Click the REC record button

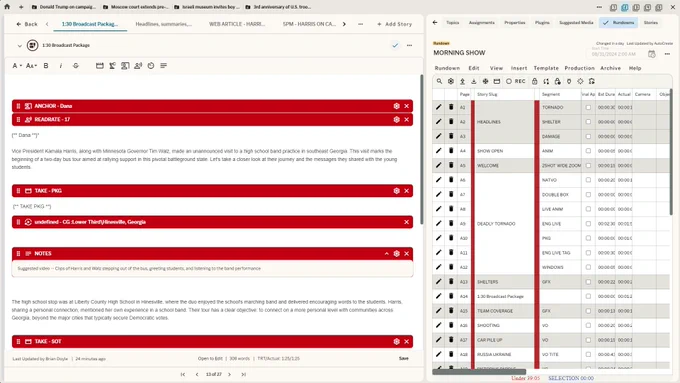pyautogui.click(x=516, y=81)
